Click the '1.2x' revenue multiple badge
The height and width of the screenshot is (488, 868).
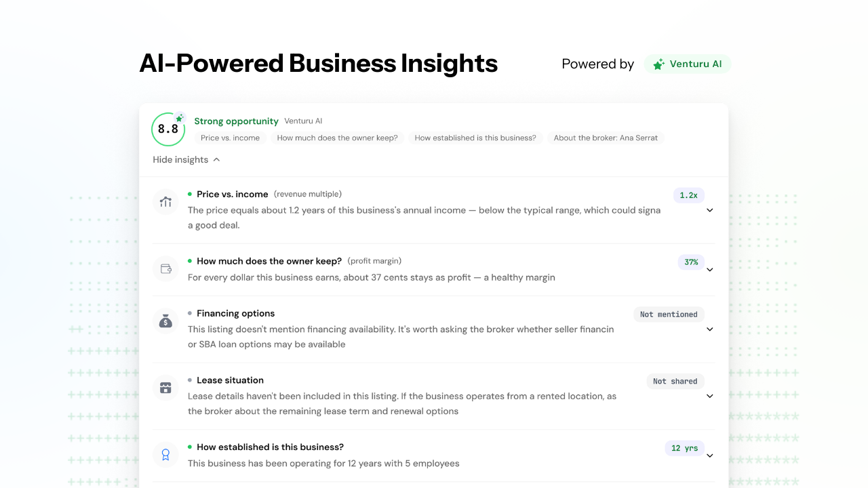689,195
